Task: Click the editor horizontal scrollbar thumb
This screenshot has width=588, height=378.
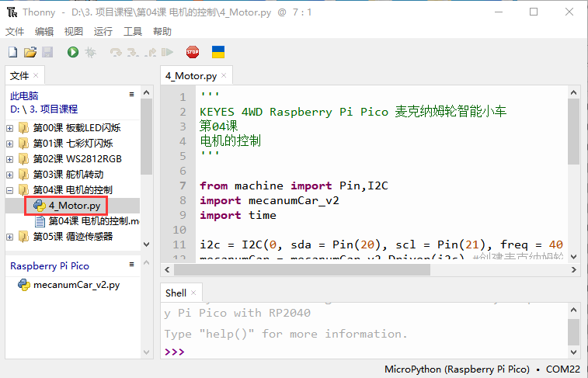Action: click(x=302, y=270)
